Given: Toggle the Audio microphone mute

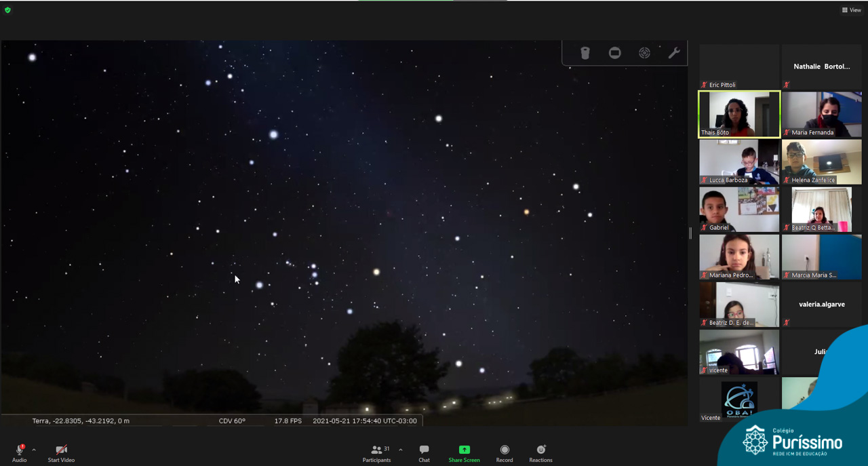Looking at the screenshot, I should 19,453.
